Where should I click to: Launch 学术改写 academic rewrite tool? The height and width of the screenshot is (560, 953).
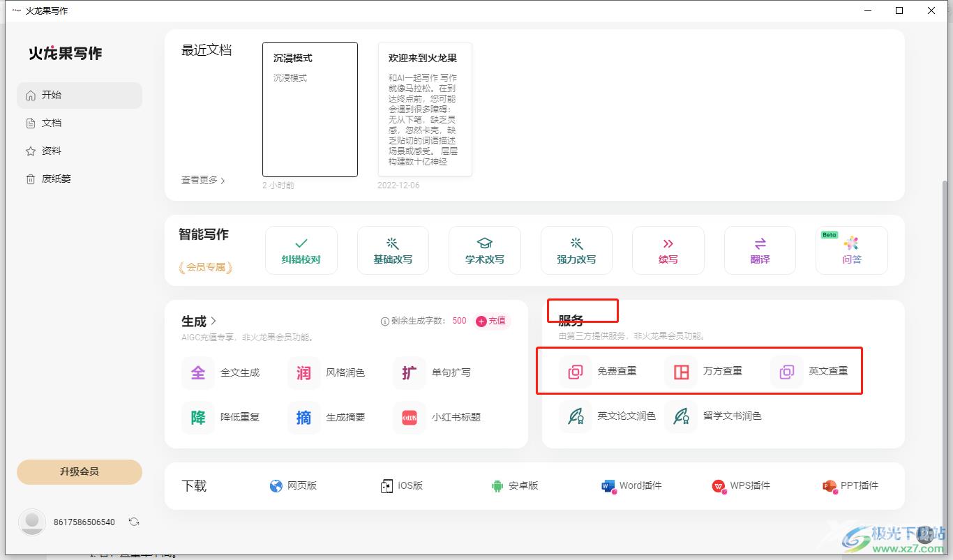[485, 250]
